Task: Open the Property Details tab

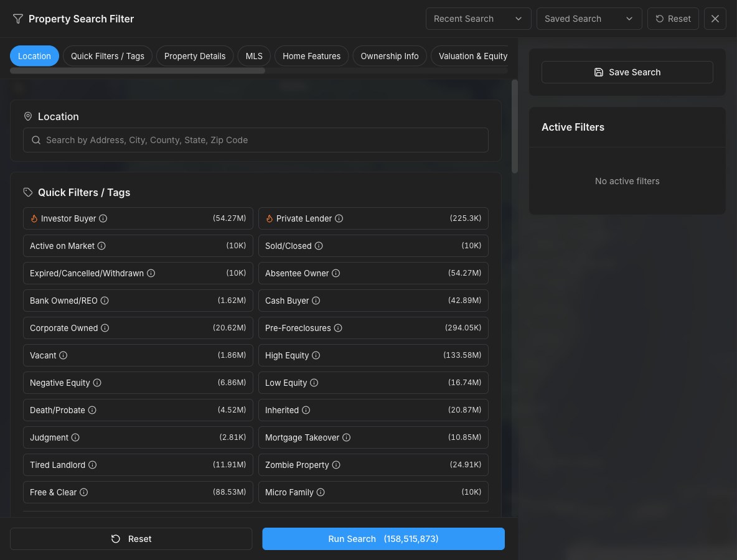Action: 195,56
